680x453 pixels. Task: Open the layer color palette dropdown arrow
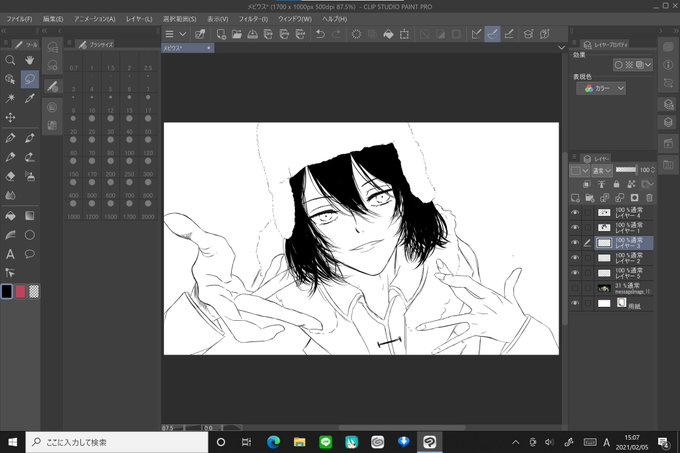585,170
